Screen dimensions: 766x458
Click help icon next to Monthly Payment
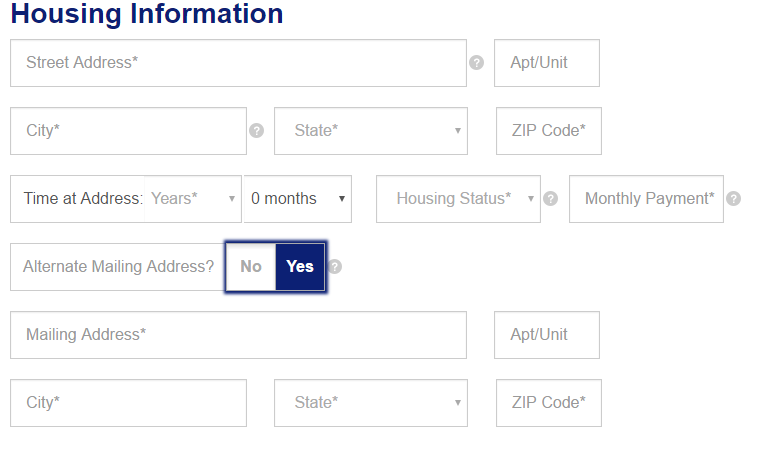733,199
